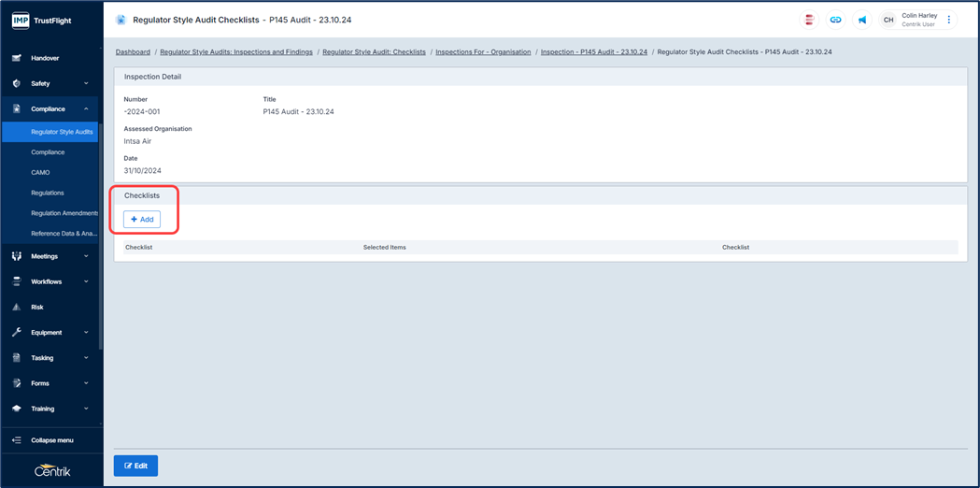Click the CH user avatar
Image resolution: width=980 pixels, height=488 pixels.
[888, 20]
